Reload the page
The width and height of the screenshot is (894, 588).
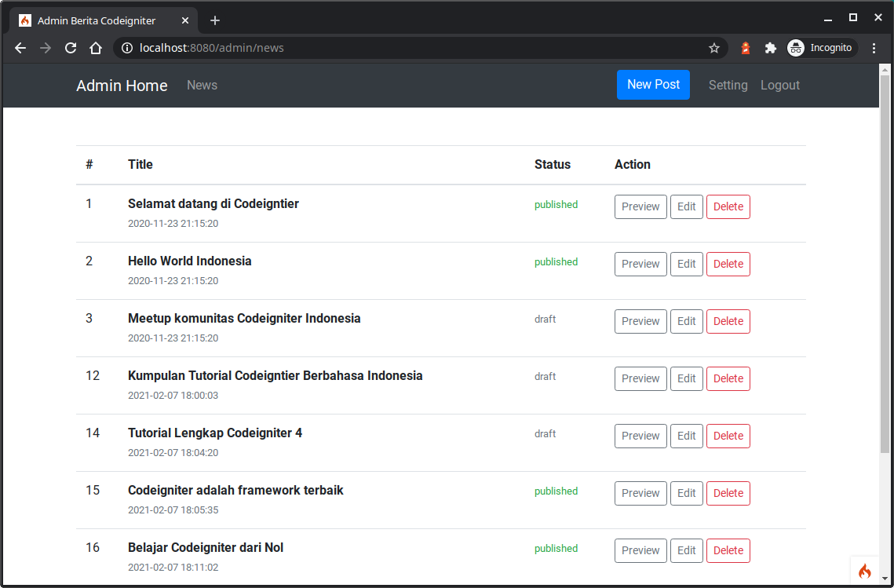pyautogui.click(x=71, y=48)
